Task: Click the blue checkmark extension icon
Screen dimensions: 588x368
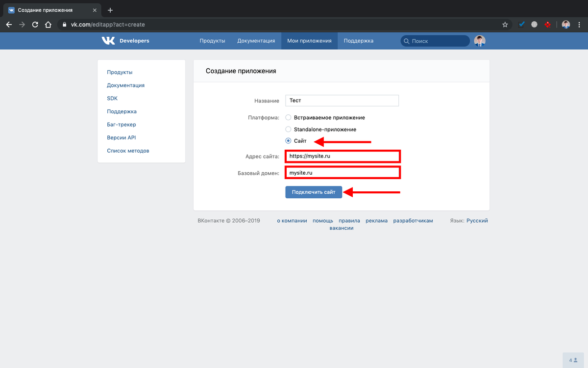Action: click(x=522, y=24)
